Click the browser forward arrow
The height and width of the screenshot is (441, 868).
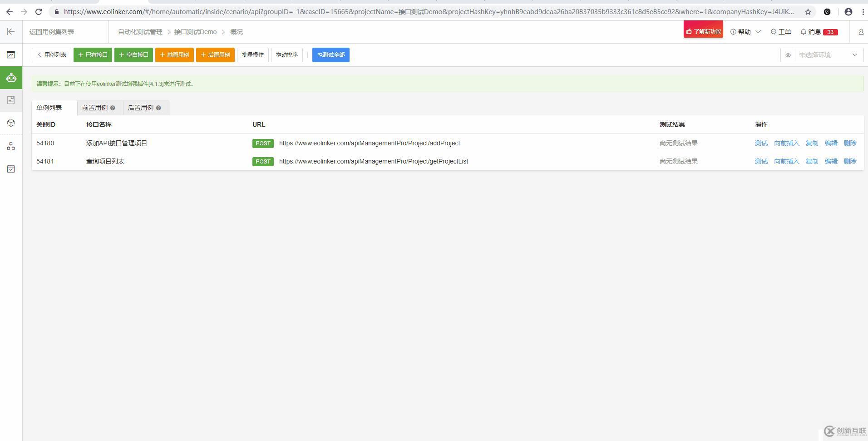(24, 12)
